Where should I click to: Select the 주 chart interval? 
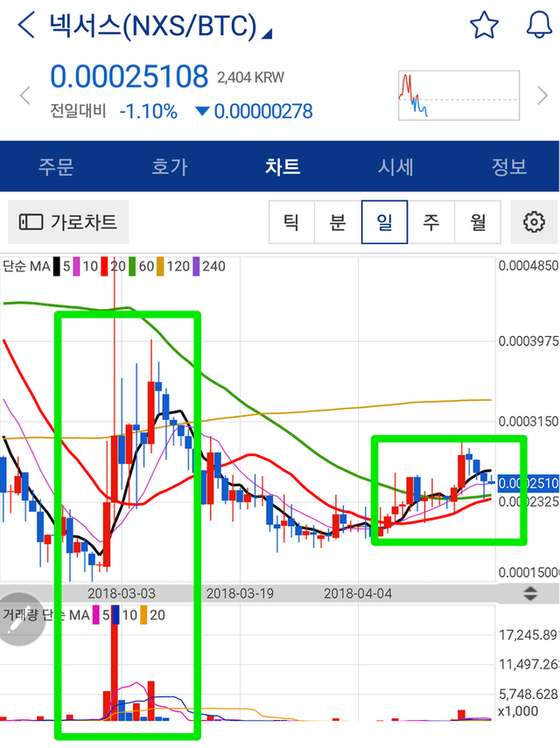[x=431, y=222]
